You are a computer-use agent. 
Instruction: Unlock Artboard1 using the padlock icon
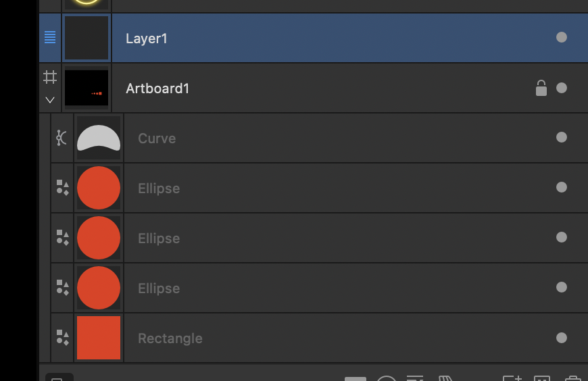pos(541,88)
